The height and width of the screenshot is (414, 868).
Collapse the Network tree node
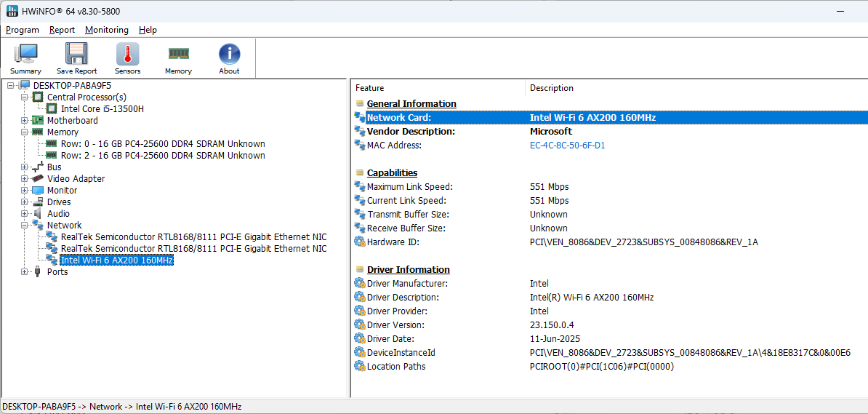25,225
